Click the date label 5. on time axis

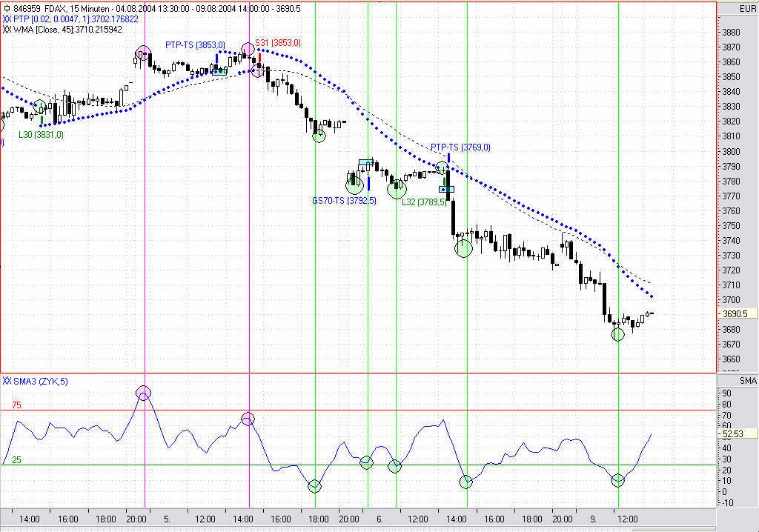pyautogui.click(x=167, y=519)
